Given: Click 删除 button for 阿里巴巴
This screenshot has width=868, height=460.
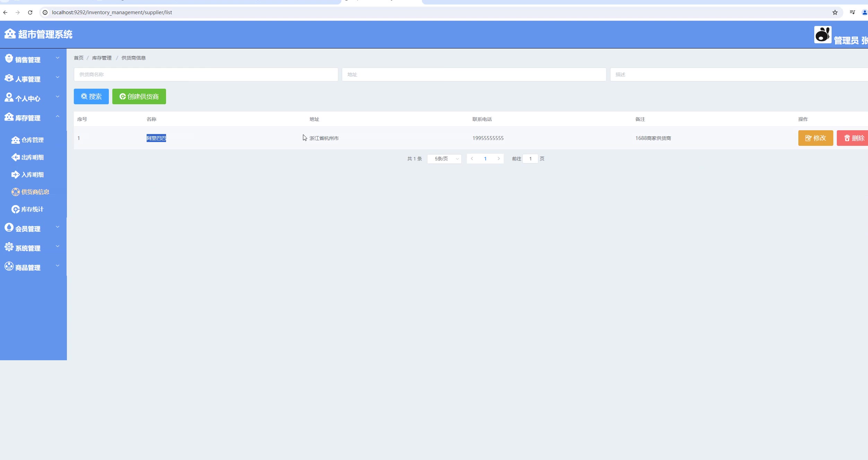Looking at the screenshot, I should click(853, 138).
